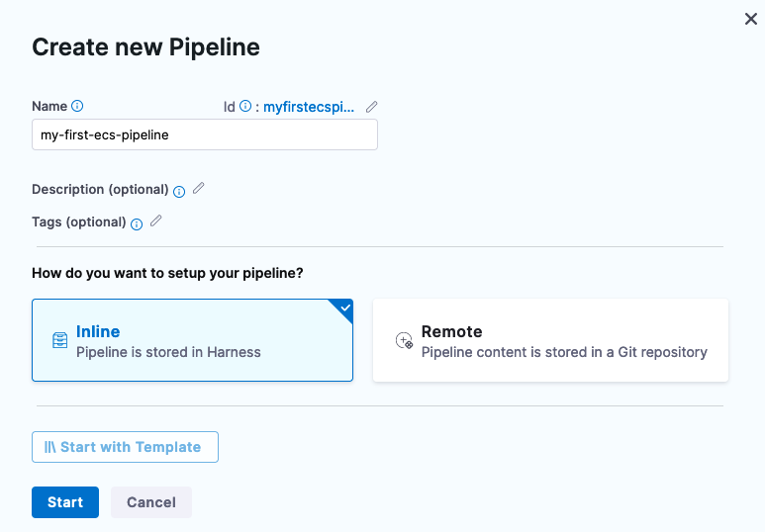Cancel pipeline creation
The width and height of the screenshot is (765, 532).
pyautogui.click(x=151, y=502)
